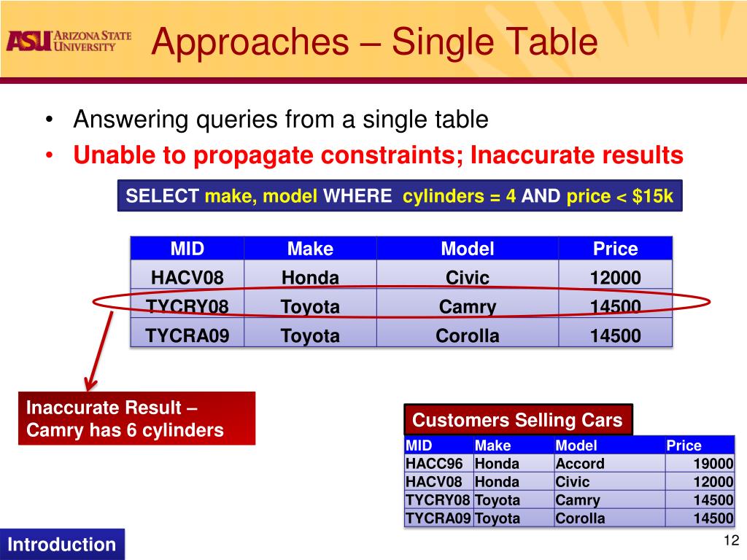Click HACV08 in the Customers Selling Cars table
Screen dimensions: 747x560
tap(438, 481)
